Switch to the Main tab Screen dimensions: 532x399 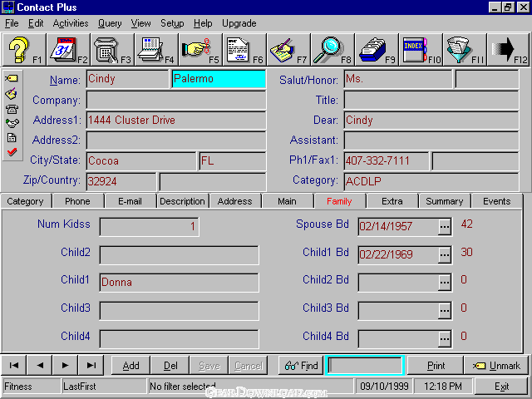[287, 201]
